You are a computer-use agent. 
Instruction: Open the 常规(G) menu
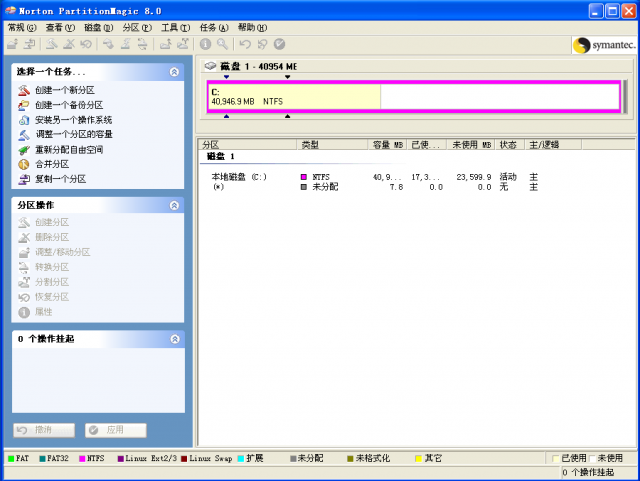click(22, 27)
